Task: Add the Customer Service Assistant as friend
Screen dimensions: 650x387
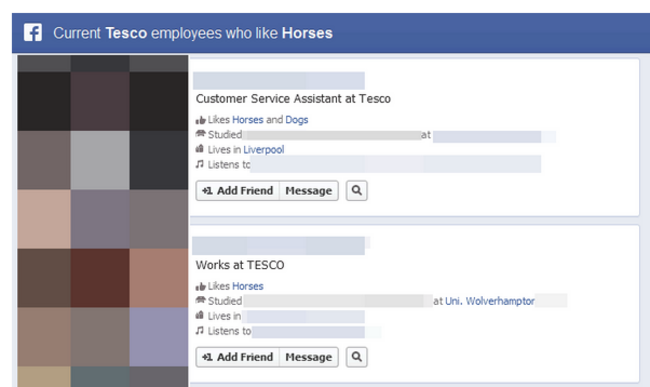Action: [x=238, y=191]
